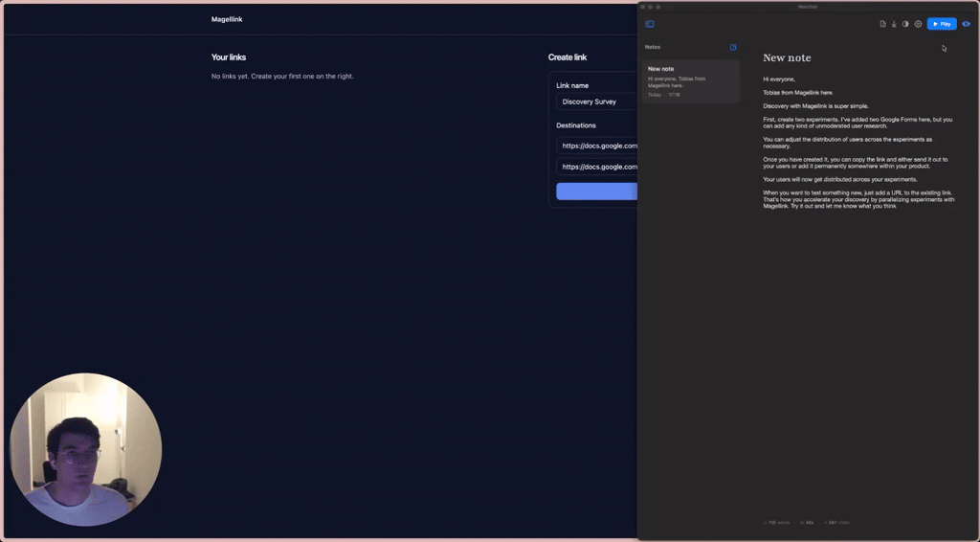The height and width of the screenshot is (542, 980).
Task: Click the paragraph starting 'You can adjust the distribution'
Action: pos(848,143)
